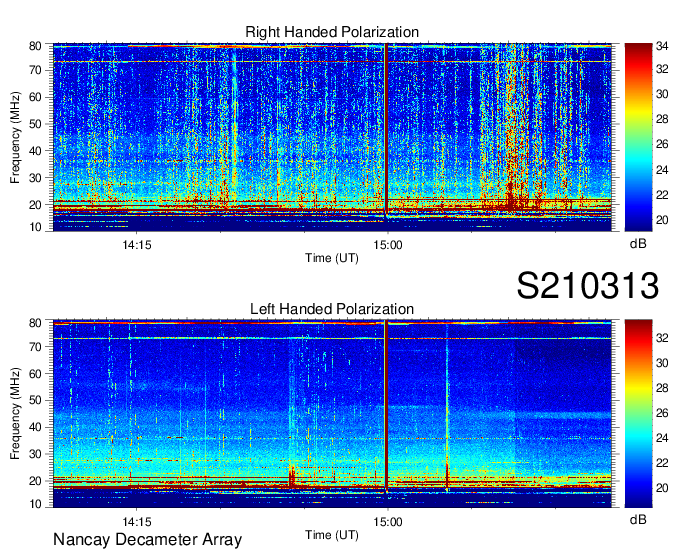Click the 10 MHz tick label of Left Handed plot
The width and height of the screenshot is (680, 552).
[x=35, y=504]
